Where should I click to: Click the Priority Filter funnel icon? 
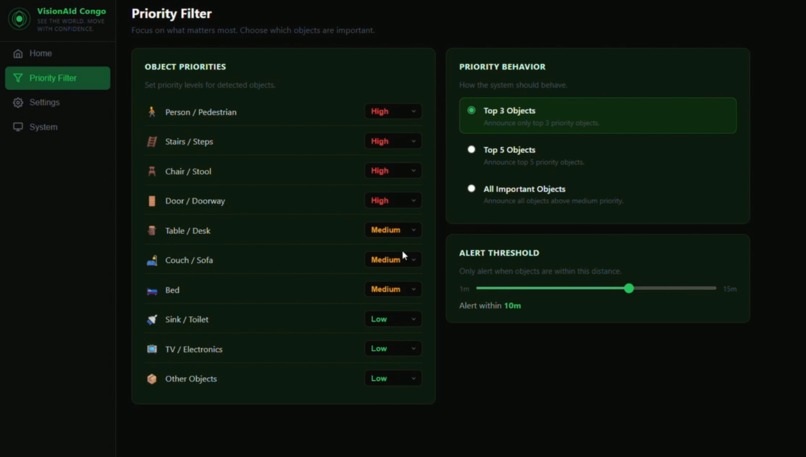18,78
